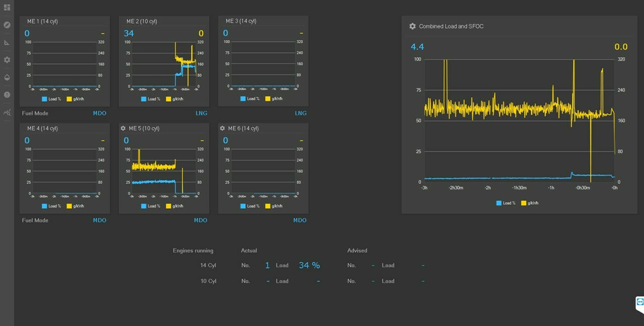Click the ME 1 MDO fuel mode label

click(99, 113)
